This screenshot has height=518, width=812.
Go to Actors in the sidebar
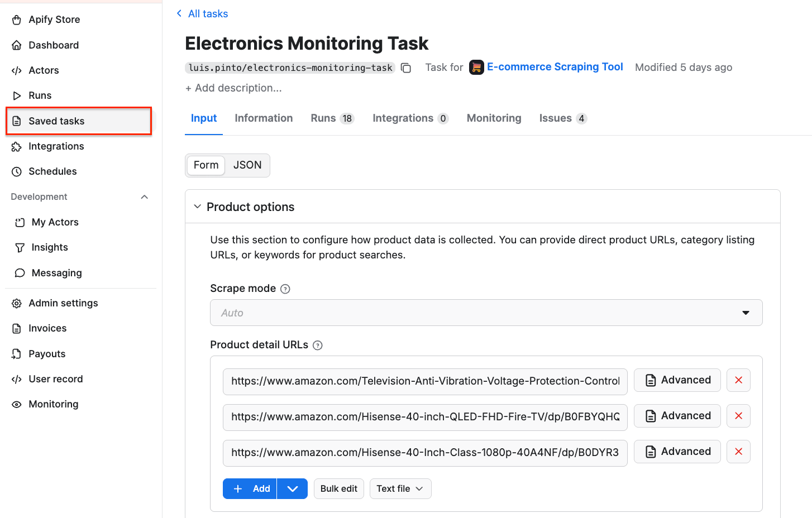coord(44,70)
